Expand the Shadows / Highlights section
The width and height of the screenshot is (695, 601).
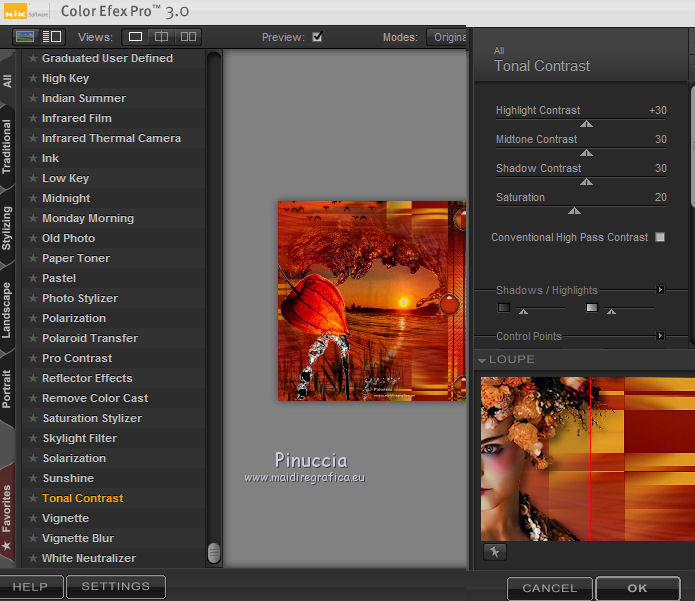[x=660, y=290]
